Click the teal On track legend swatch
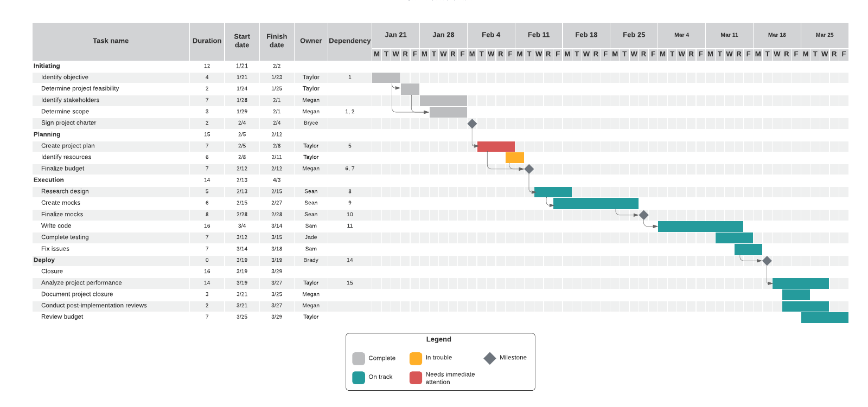 359,377
